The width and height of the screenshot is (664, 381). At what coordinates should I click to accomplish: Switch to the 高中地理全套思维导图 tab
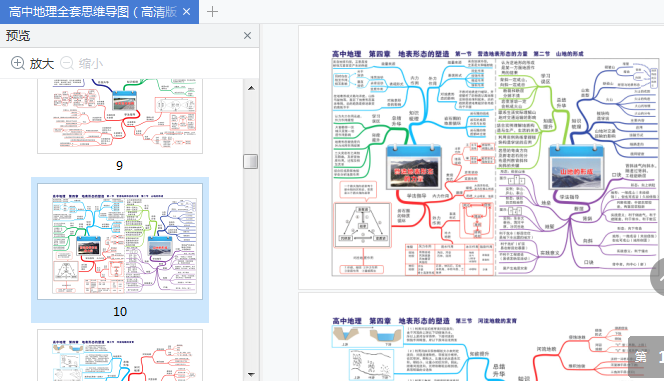click(x=92, y=12)
